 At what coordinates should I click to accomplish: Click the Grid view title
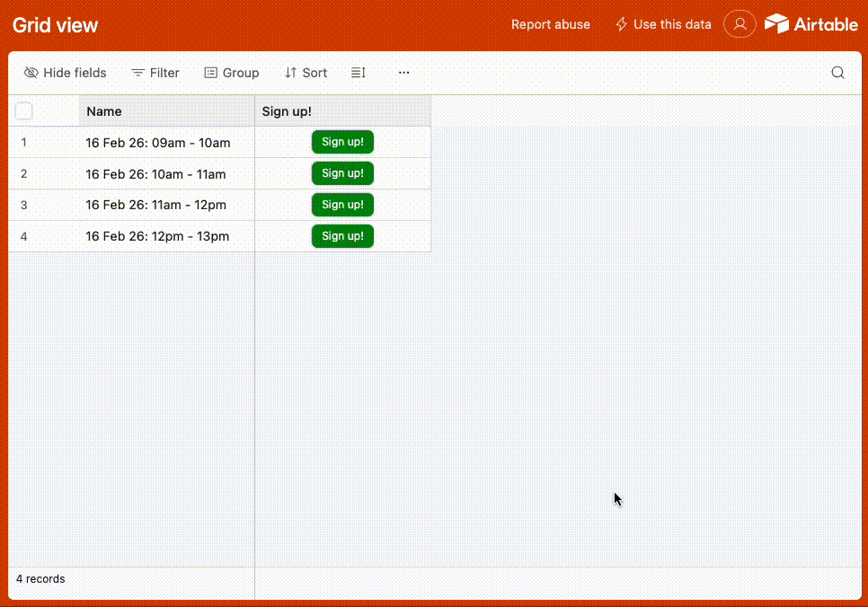56,25
